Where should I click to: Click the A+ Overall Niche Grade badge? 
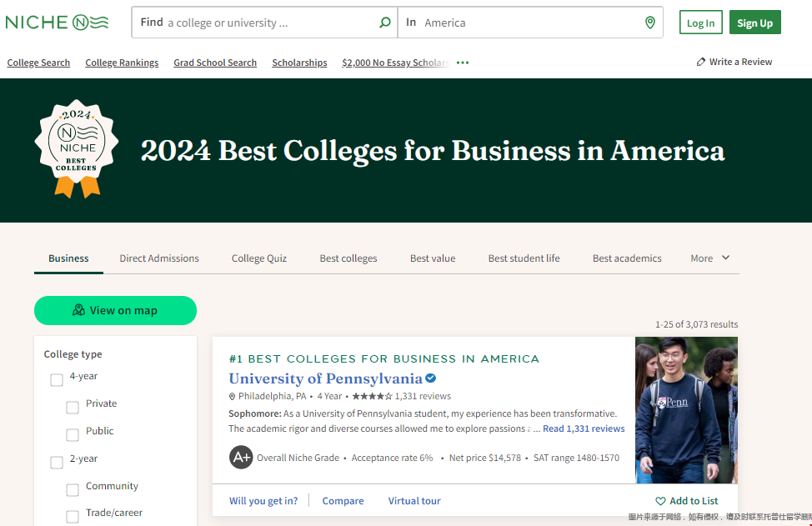[x=241, y=457]
